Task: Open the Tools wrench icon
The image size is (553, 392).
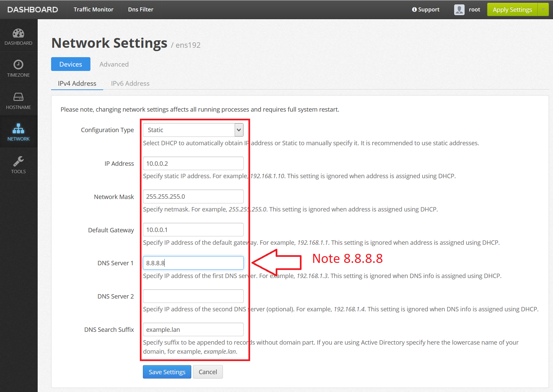Action: tap(18, 161)
